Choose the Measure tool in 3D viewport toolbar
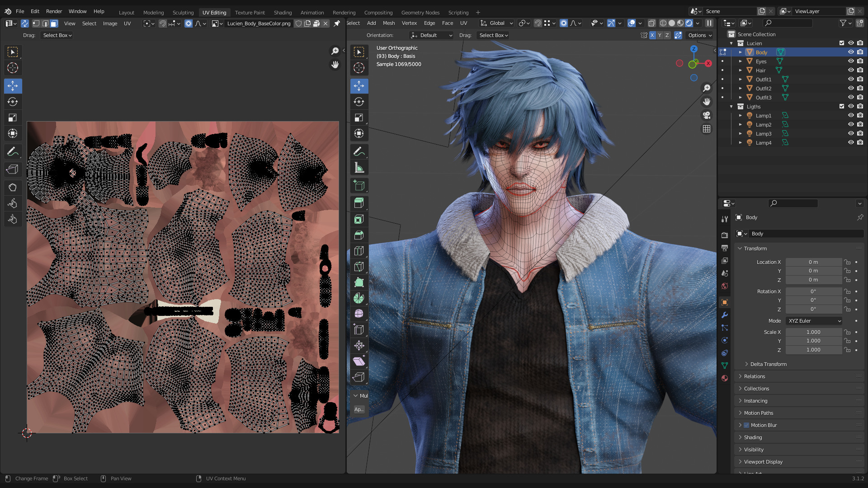Image resolution: width=868 pixels, height=488 pixels. pos(359,168)
